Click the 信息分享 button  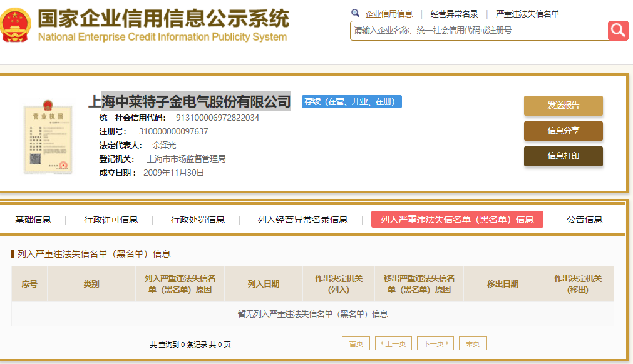click(x=563, y=131)
